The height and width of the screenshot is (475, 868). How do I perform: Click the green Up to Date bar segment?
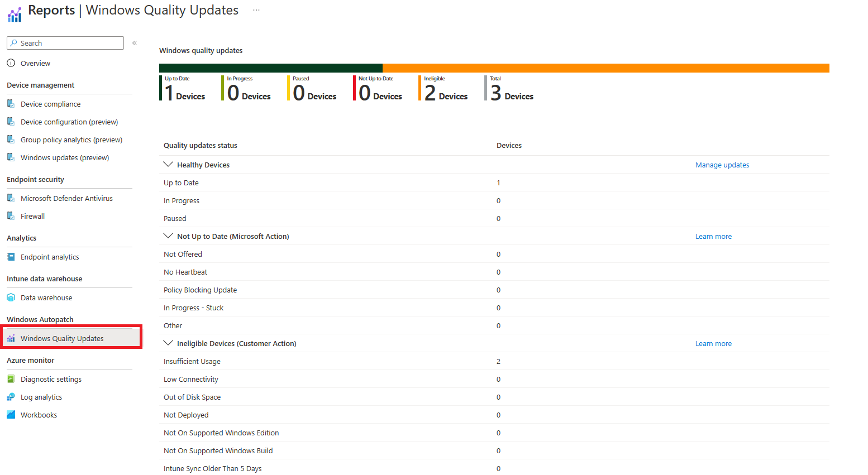click(271, 68)
